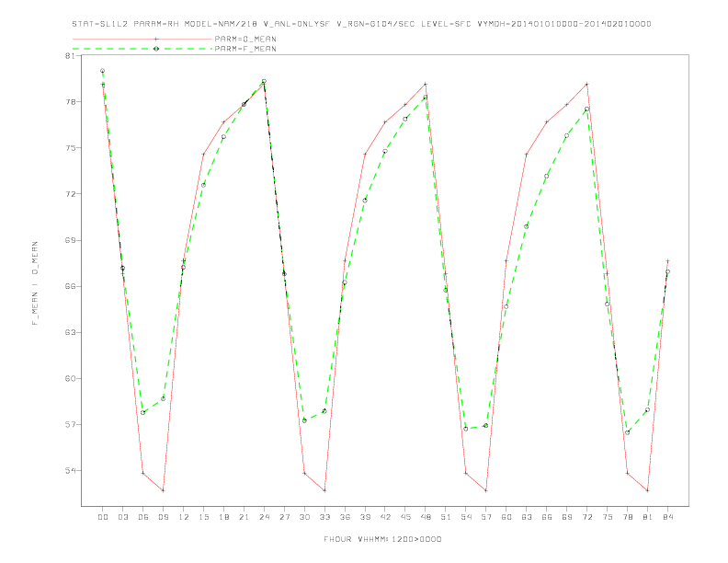Click x-axis tick label 36

[x=345, y=517]
